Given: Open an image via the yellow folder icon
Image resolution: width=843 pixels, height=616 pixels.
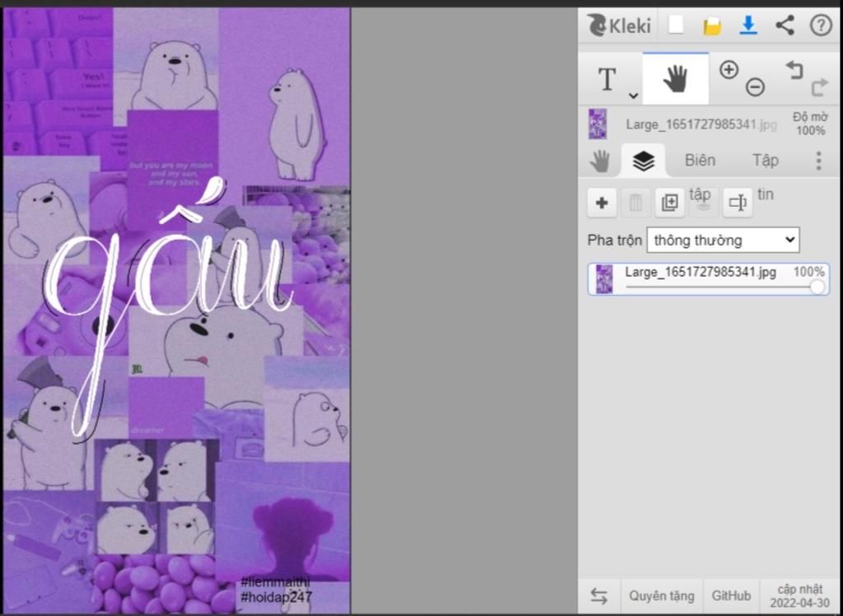Looking at the screenshot, I should (712, 26).
